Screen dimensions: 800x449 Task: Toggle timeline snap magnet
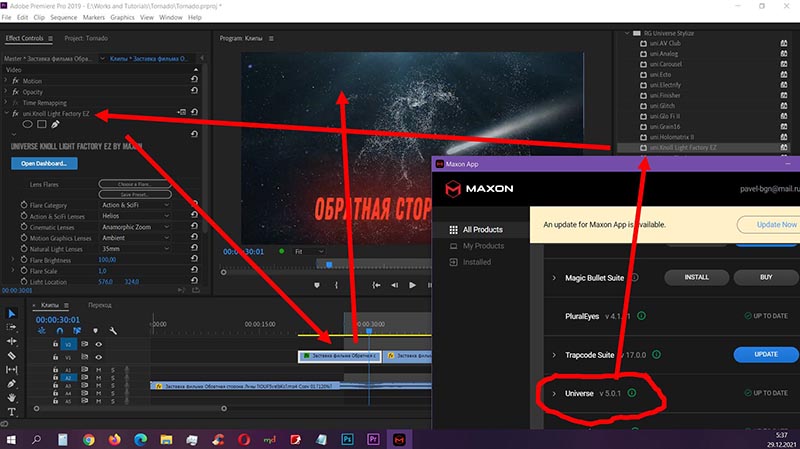pyautogui.click(x=60, y=331)
